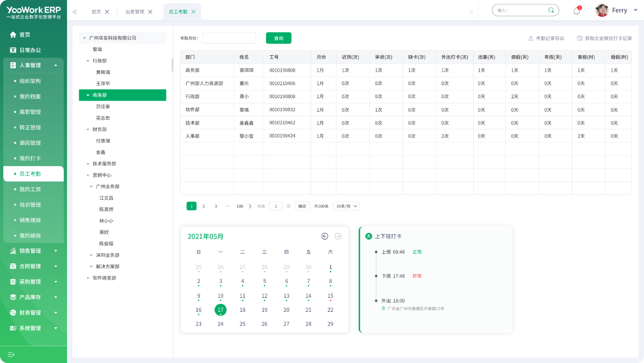The height and width of the screenshot is (363, 644).
Task: Click the sidebar collapse icon at bottom
Action: coord(11,355)
